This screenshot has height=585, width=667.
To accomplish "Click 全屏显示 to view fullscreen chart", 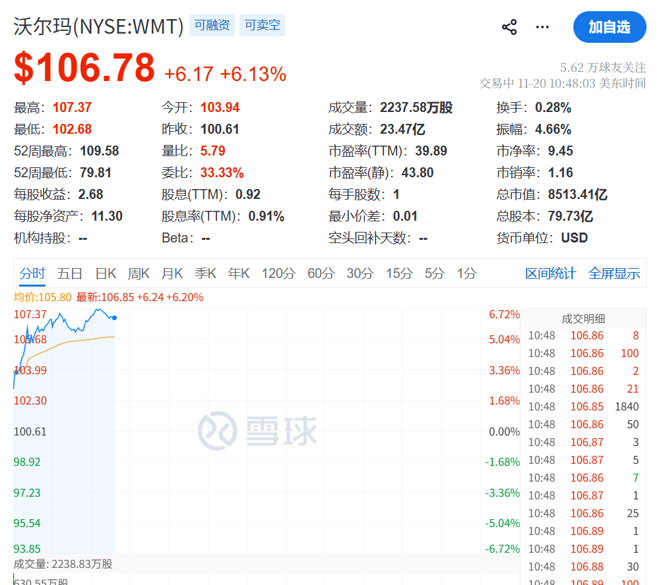I will pos(614,273).
